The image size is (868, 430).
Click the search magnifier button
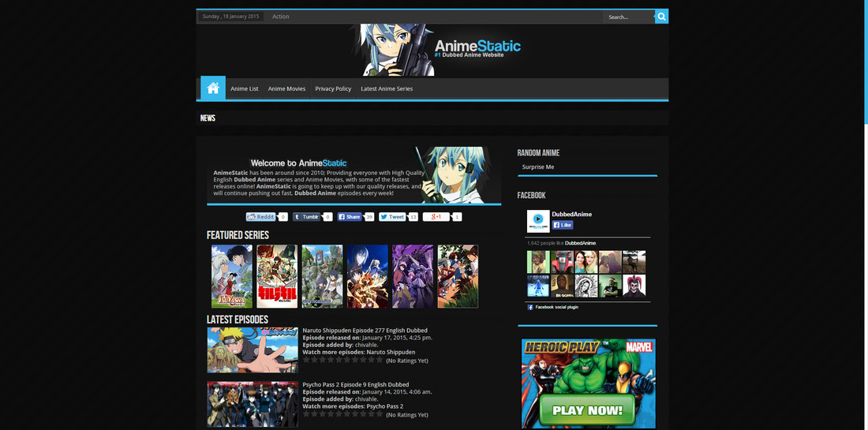[661, 17]
